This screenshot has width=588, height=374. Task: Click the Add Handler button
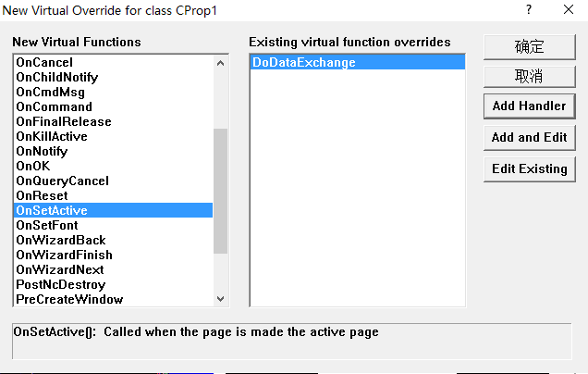pyautogui.click(x=529, y=106)
